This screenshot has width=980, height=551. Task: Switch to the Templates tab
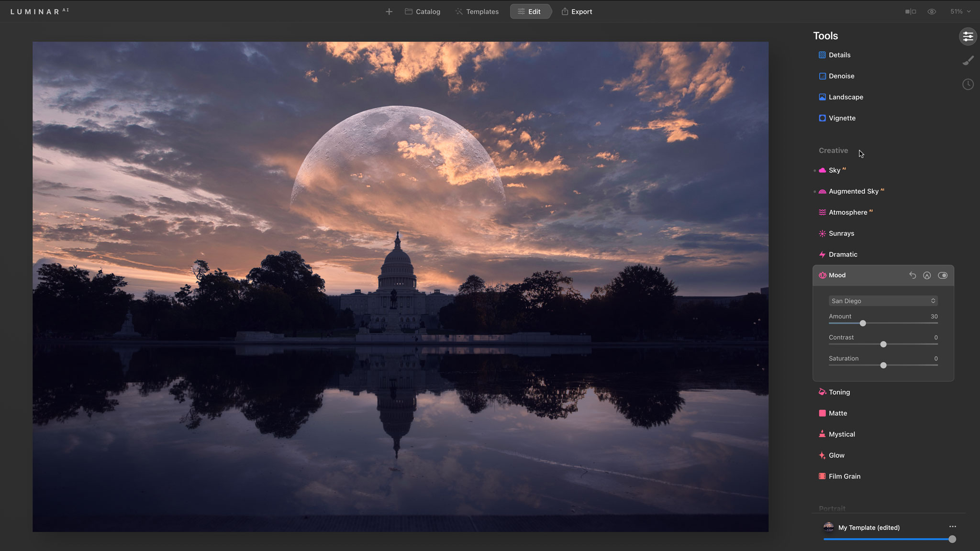(x=482, y=11)
